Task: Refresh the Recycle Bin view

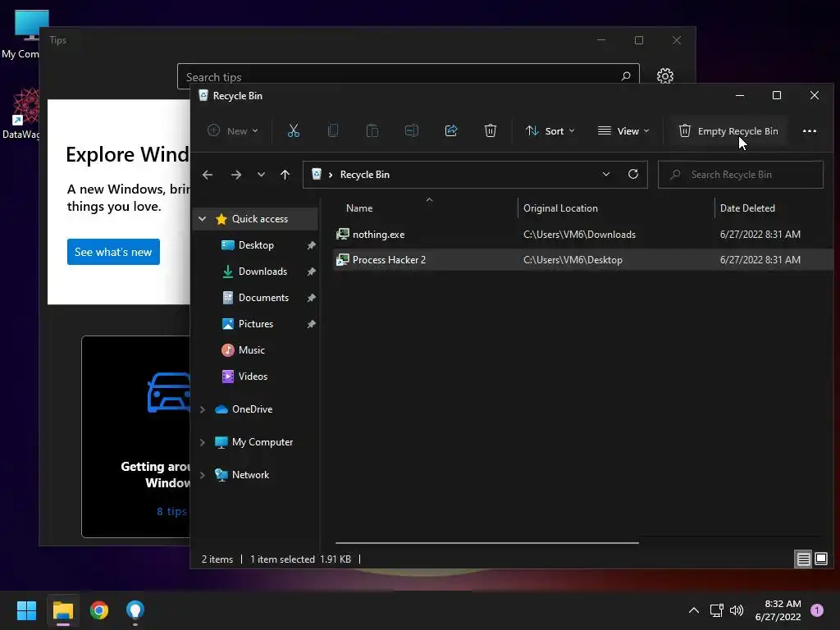Action: click(x=633, y=174)
